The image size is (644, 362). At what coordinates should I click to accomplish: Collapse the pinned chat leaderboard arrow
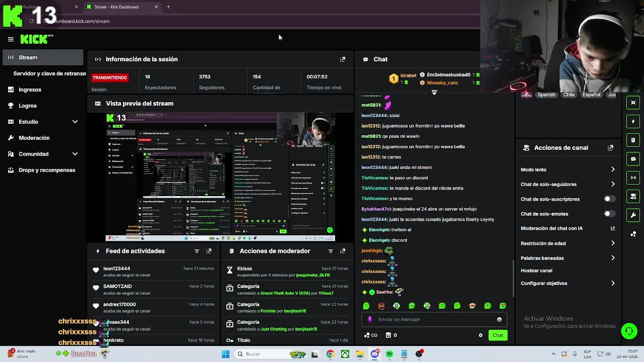point(434,93)
